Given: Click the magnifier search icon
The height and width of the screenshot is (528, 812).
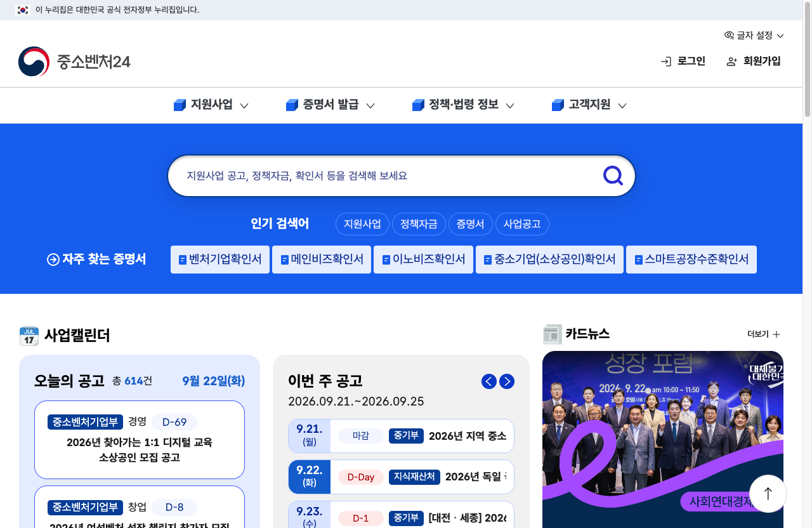Looking at the screenshot, I should tap(613, 176).
